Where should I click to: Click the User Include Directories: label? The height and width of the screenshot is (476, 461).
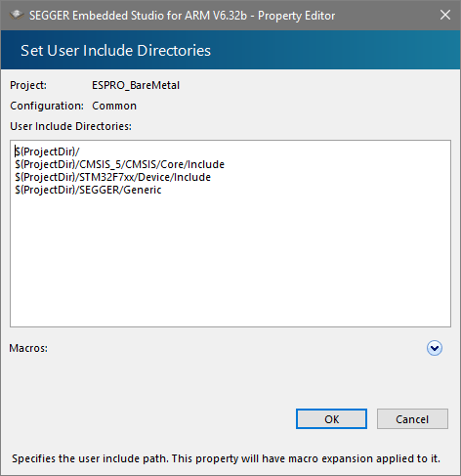70,126
